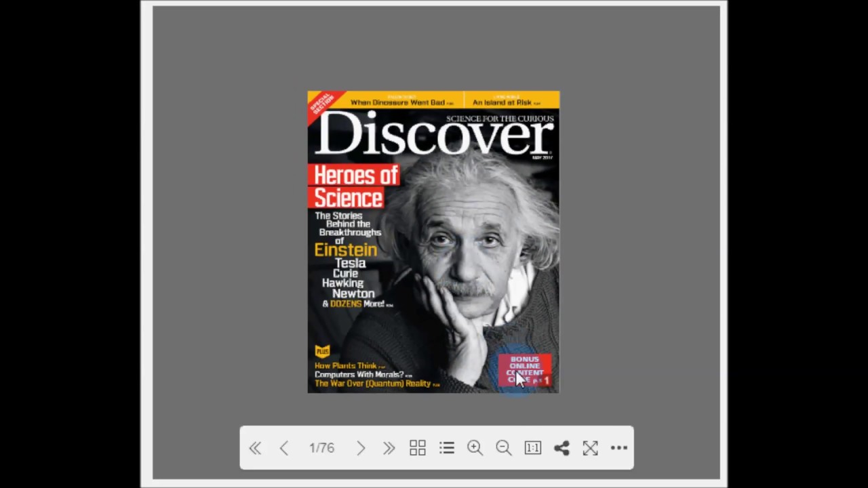
Task: Enter fullscreen mode
Action: point(590,448)
